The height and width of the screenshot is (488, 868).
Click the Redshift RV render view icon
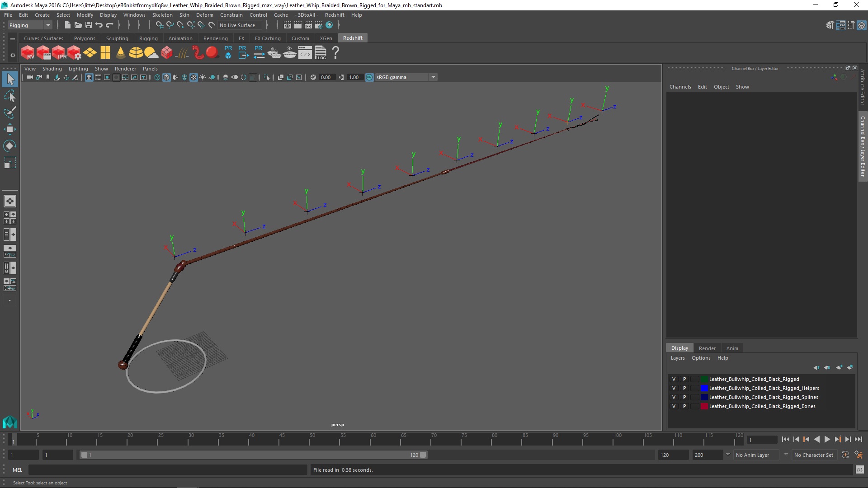click(x=28, y=53)
